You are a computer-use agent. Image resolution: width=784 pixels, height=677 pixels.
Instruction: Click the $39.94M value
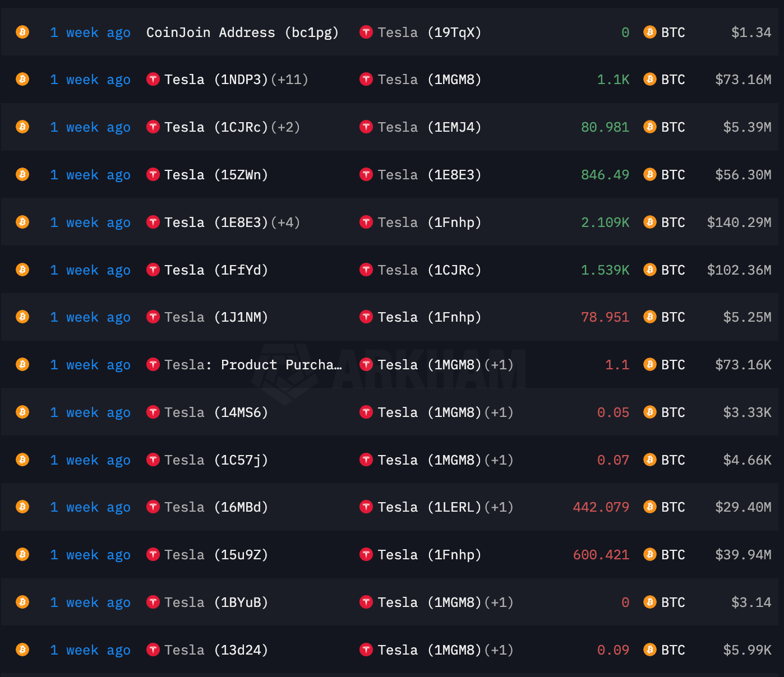pyautogui.click(x=743, y=555)
